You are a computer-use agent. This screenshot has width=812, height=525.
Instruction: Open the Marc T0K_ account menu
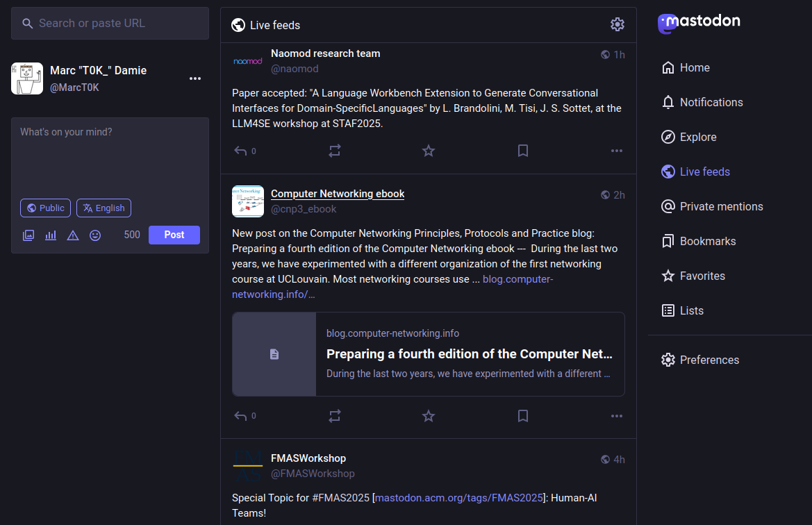(x=195, y=78)
